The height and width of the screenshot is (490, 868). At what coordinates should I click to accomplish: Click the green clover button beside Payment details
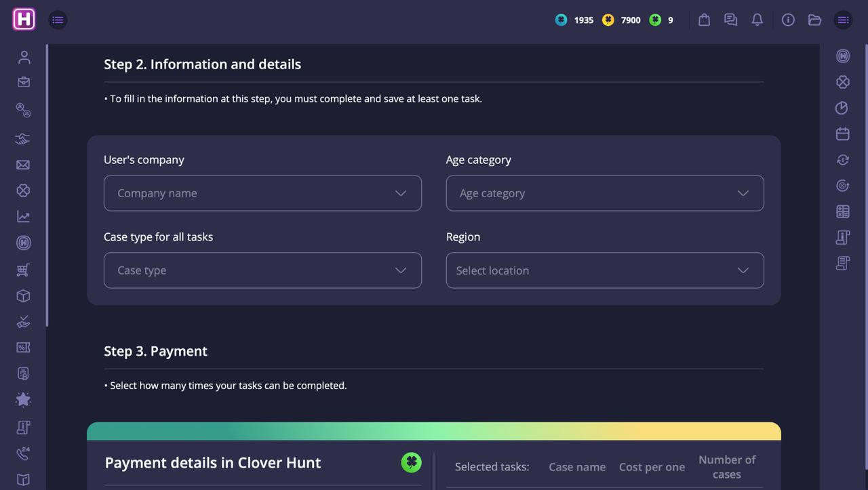point(412,462)
